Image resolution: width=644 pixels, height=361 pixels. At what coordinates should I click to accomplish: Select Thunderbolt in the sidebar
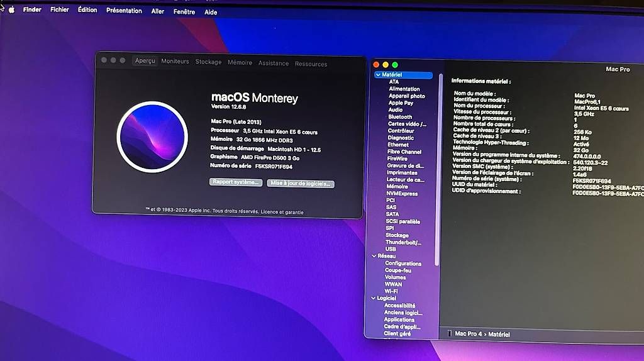tap(403, 242)
